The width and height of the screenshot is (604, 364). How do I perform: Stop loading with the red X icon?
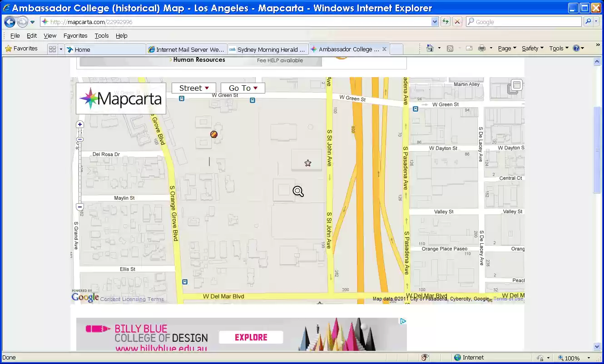click(x=457, y=22)
